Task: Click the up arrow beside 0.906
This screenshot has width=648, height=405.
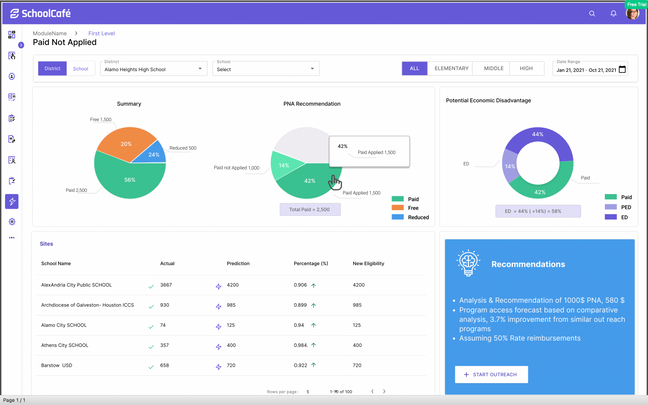Action: click(314, 285)
